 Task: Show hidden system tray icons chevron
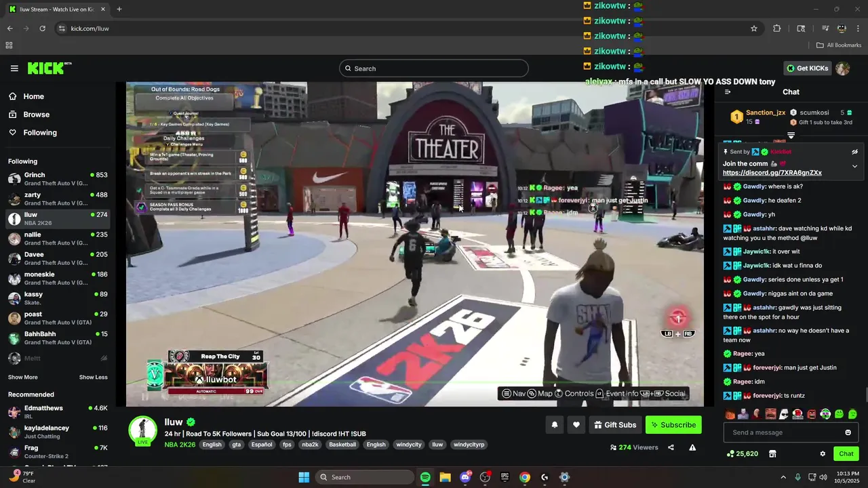(x=783, y=477)
